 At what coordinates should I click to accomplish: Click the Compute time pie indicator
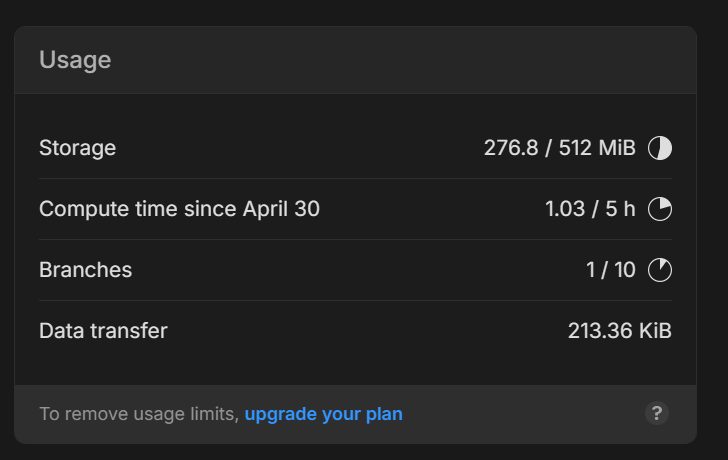660,209
